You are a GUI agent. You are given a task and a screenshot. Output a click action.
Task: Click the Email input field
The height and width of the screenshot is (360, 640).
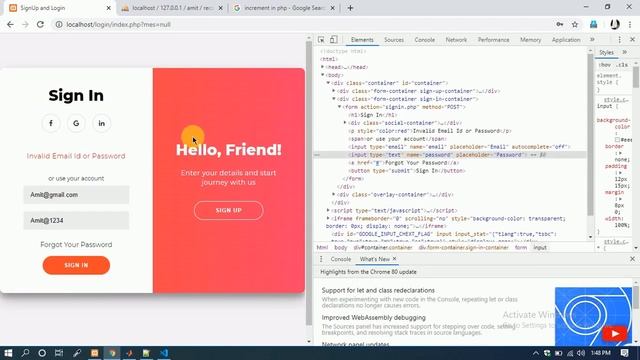(76, 195)
